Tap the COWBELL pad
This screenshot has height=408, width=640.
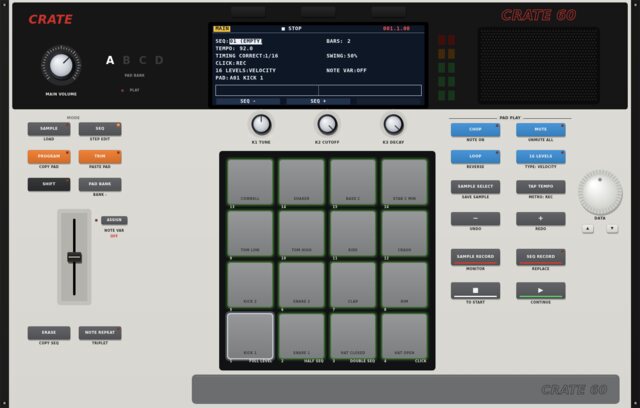(x=250, y=182)
